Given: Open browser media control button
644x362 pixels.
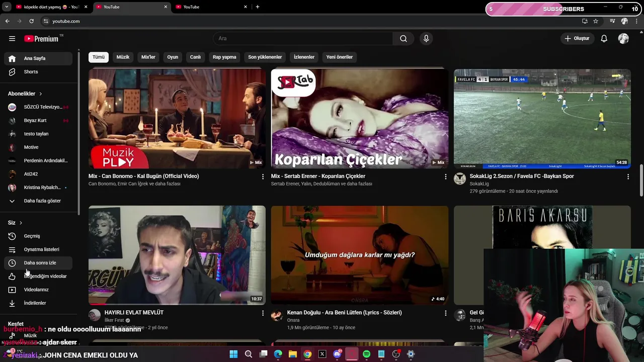Looking at the screenshot, I should 612,21.
